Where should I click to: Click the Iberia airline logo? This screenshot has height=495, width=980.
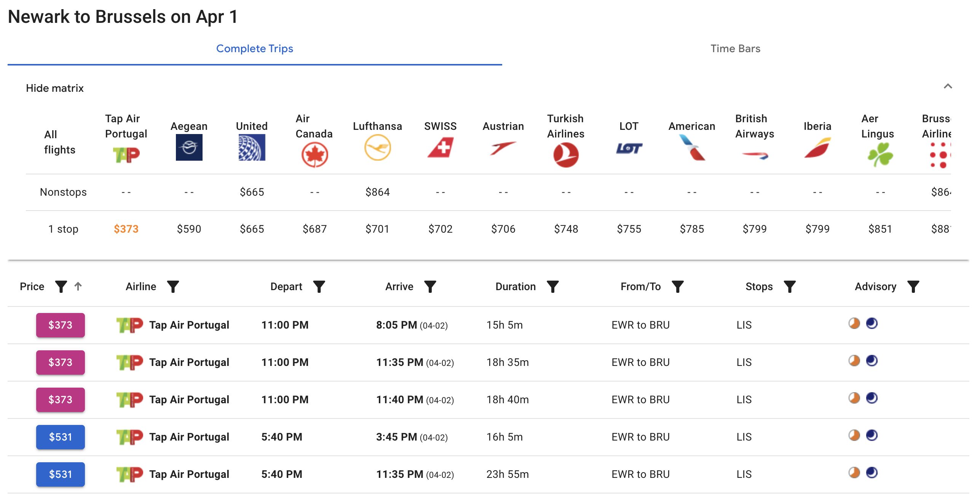point(817,148)
